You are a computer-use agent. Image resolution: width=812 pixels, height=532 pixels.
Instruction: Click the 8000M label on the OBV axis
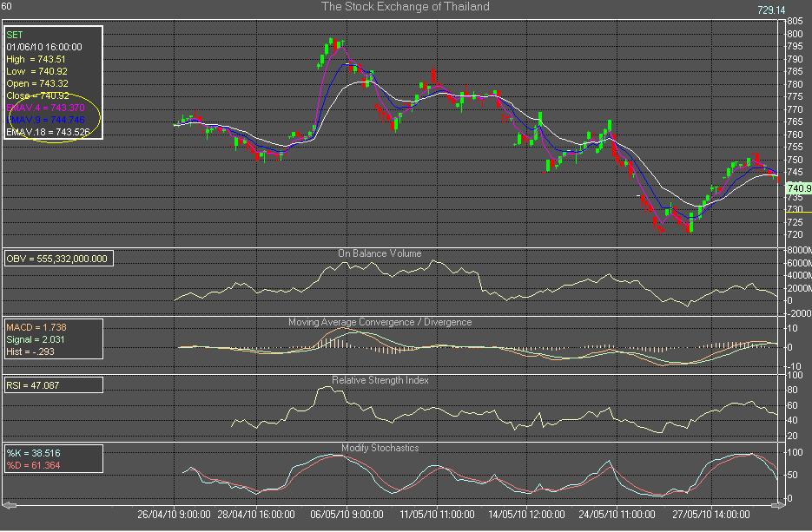tap(799, 251)
